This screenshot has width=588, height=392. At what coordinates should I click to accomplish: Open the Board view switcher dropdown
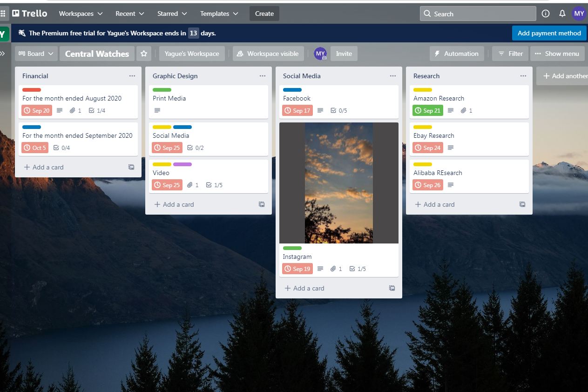(x=36, y=54)
